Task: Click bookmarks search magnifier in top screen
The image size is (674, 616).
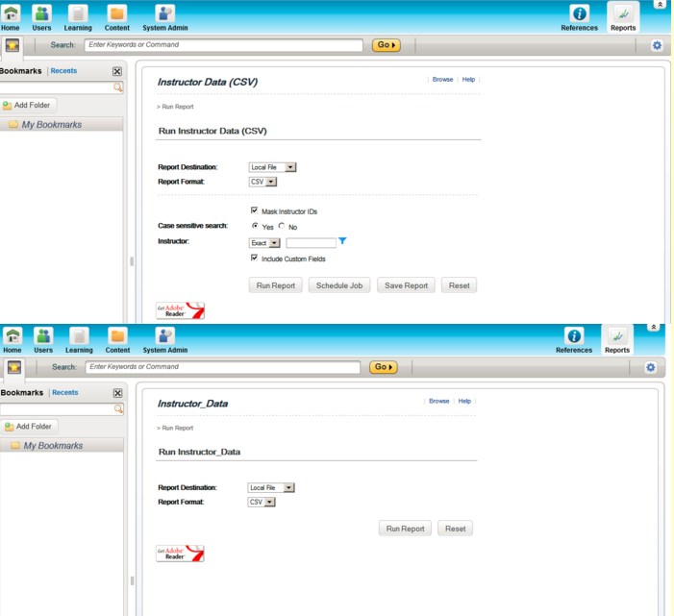Action: [117, 87]
